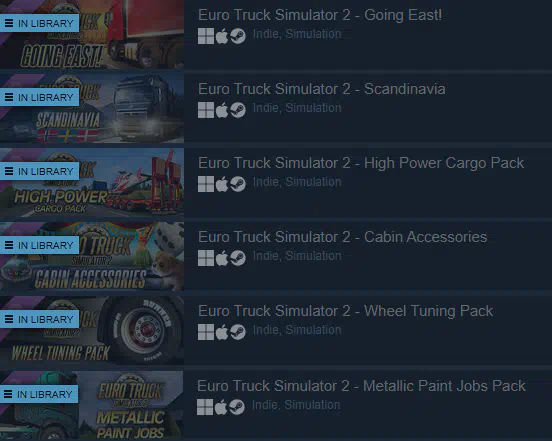Click the Apple icon under Wheel Tuning Pack
Viewport: 552px width, 441px height.
point(222,332)
